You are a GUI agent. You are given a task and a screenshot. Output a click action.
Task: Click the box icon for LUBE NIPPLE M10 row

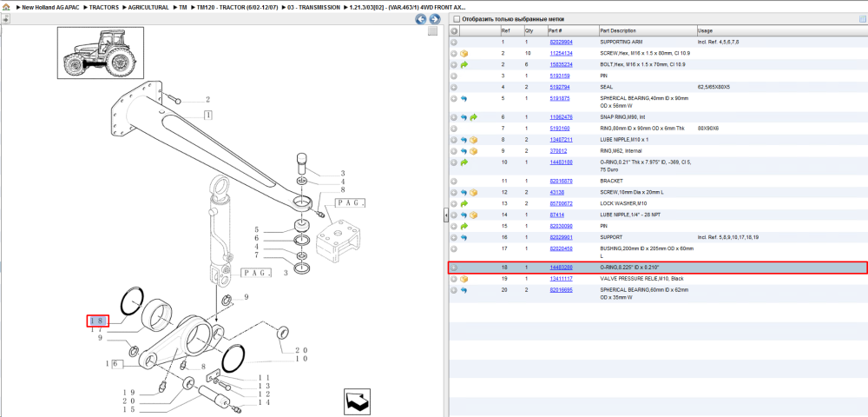(473, 140)
